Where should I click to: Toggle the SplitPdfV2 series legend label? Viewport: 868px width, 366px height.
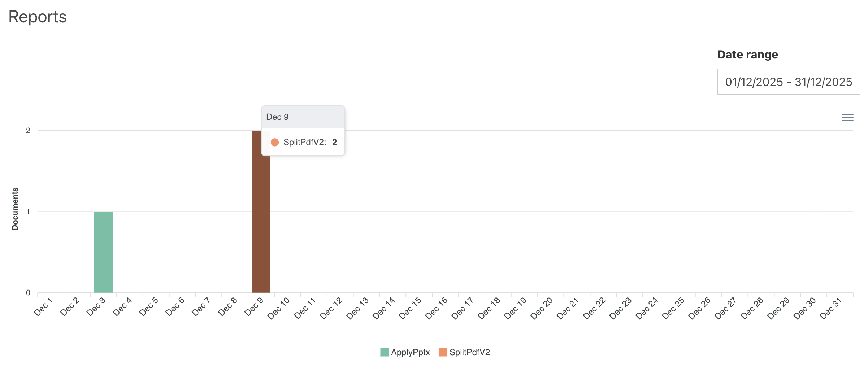pyautogui.click(x=469, y=352)
